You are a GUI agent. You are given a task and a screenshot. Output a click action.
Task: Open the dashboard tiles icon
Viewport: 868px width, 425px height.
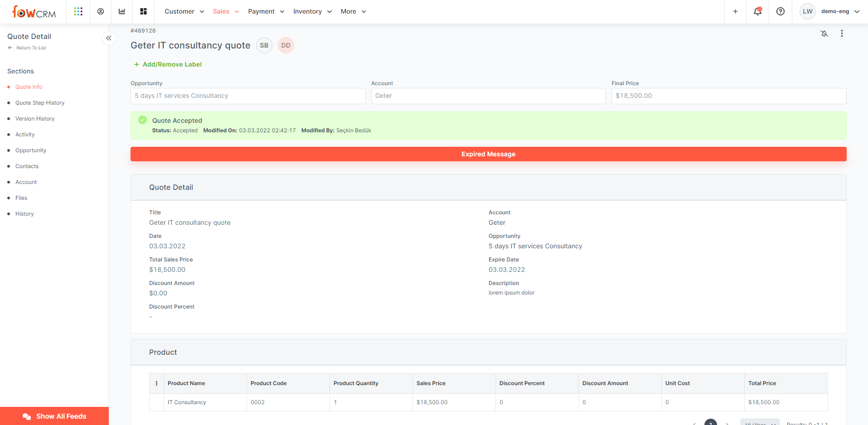143,11
